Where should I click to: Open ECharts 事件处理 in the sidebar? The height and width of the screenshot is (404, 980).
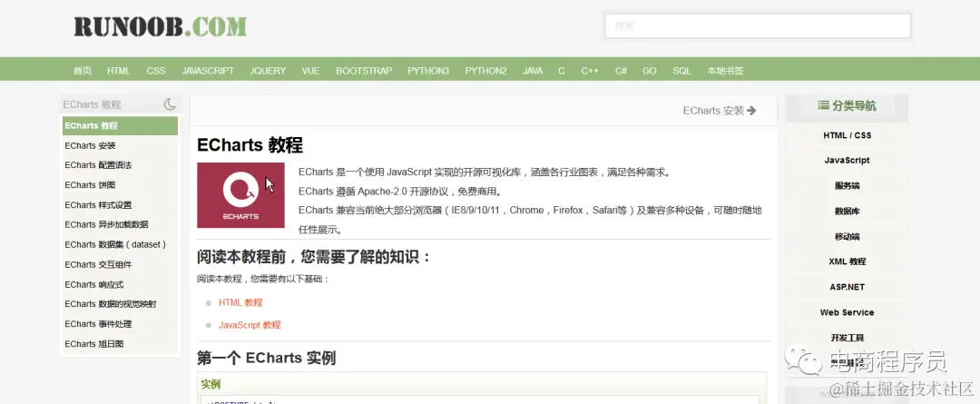(98, 324)
